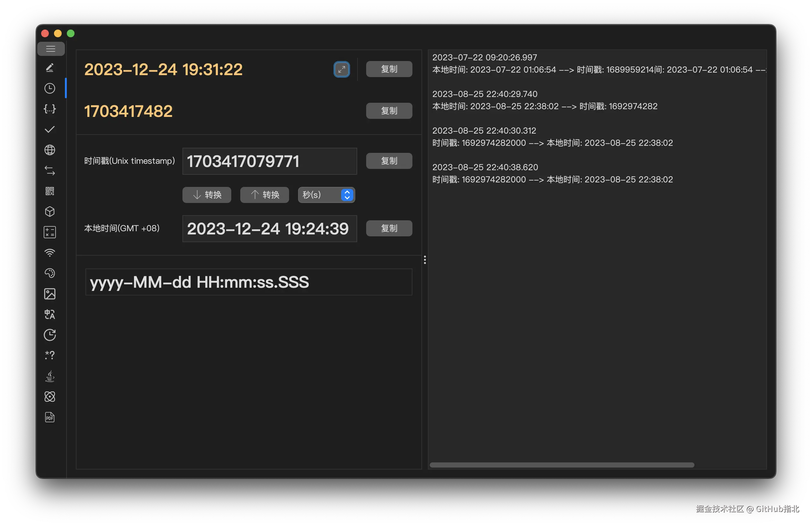Image resolution: width=812 pixels, height=526 pixels.
Task: Open the regex tool icon
Action: [50, 355]
